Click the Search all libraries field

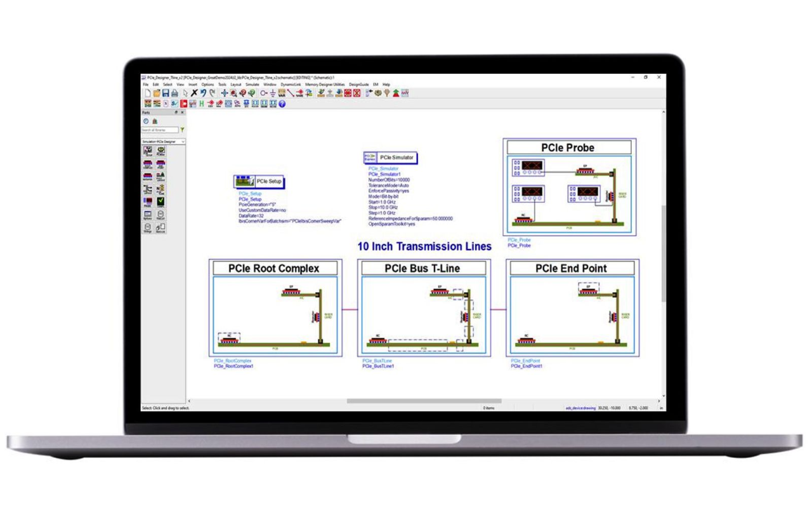[x=160, y=130]
